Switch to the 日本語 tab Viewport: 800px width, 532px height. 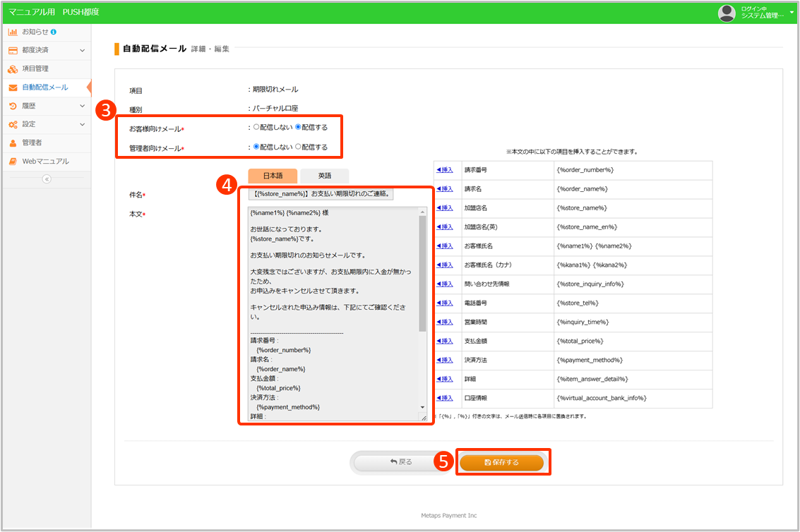tap(273, 176)
